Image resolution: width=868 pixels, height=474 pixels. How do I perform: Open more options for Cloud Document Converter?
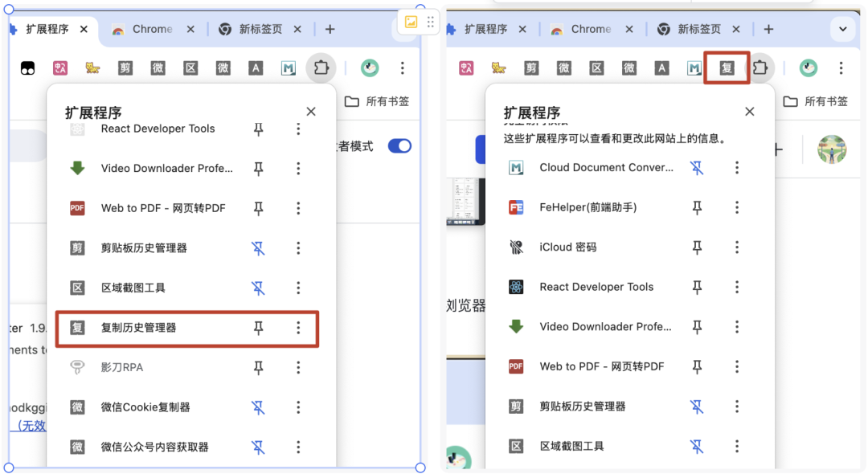(x=737, y=168)
